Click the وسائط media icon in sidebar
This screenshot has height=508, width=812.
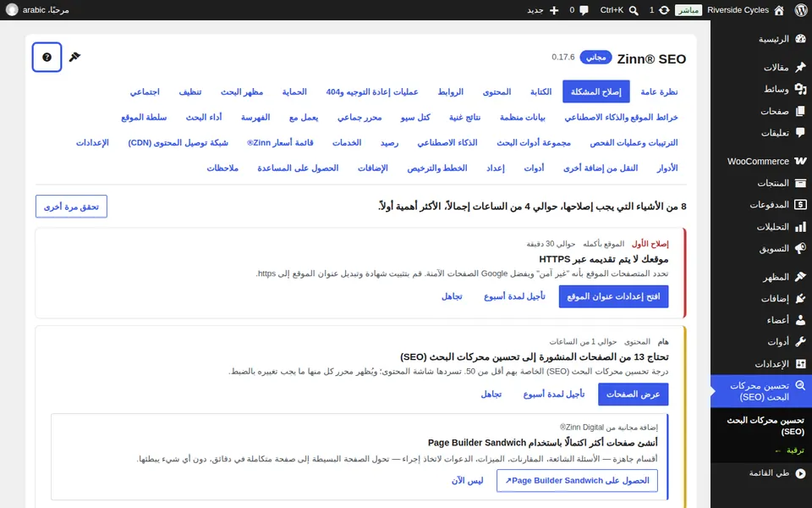801,89
